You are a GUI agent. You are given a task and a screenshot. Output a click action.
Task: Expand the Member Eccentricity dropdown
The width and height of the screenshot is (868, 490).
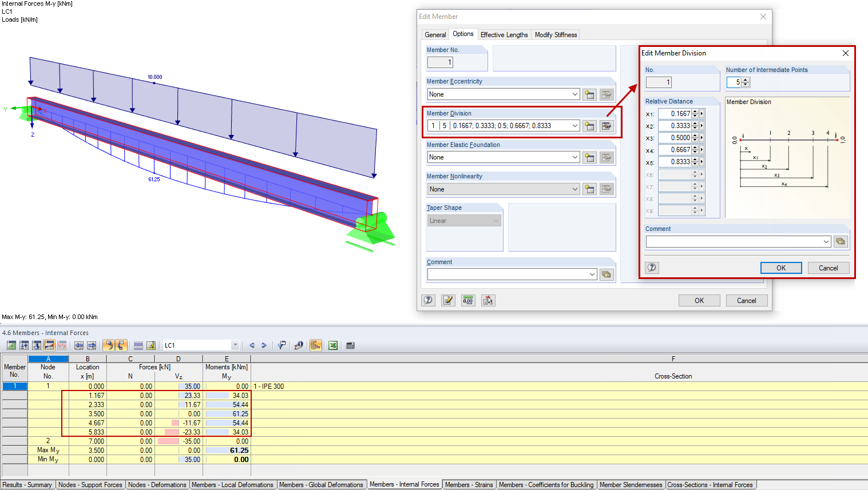575,94
